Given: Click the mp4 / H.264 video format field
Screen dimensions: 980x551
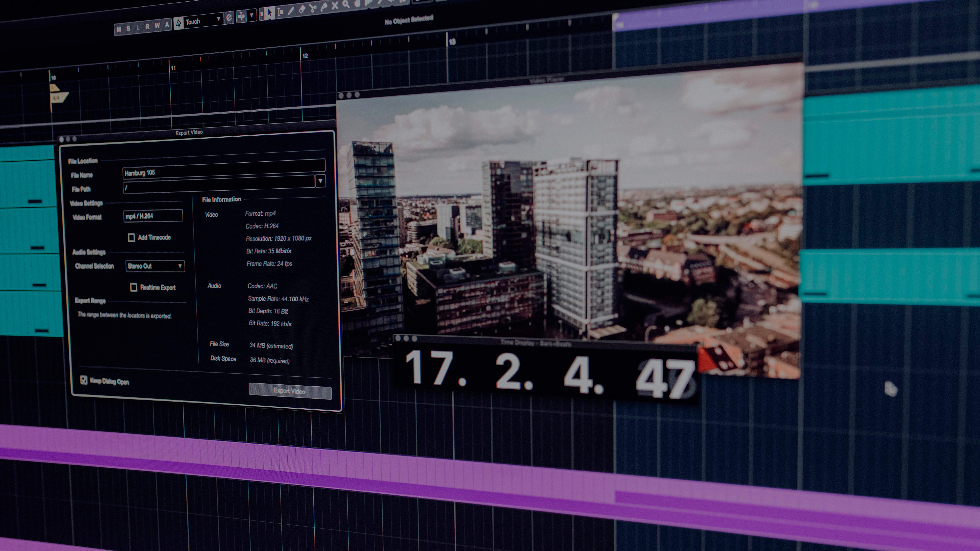Looking at the screenshot, I should click(x=153, y=216).
